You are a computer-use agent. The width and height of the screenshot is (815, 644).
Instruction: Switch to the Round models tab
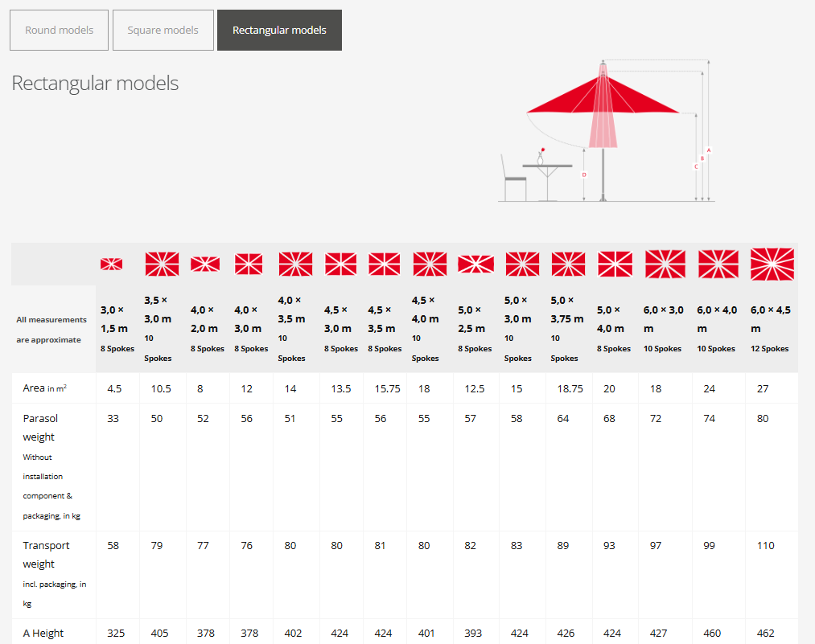tap(59, 31)
